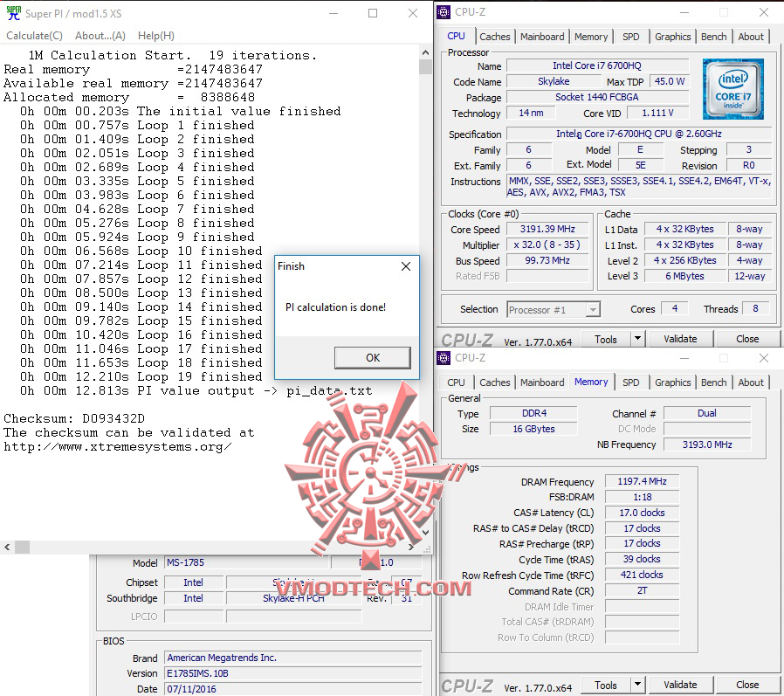Open the Calculate(C) menu in Super PI

[x=35, y=36]
